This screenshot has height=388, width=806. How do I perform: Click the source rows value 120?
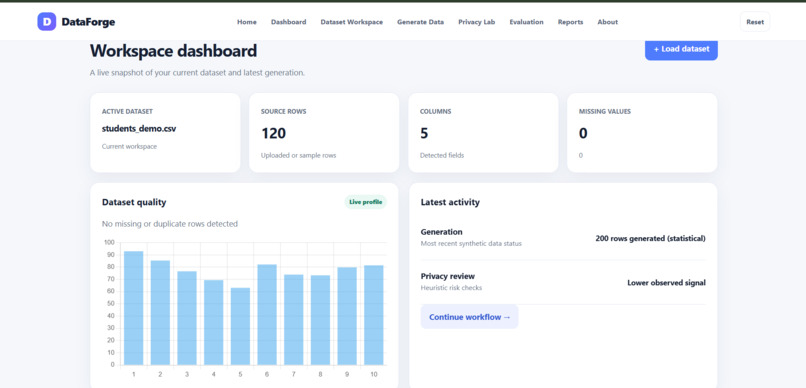point(273,134)
